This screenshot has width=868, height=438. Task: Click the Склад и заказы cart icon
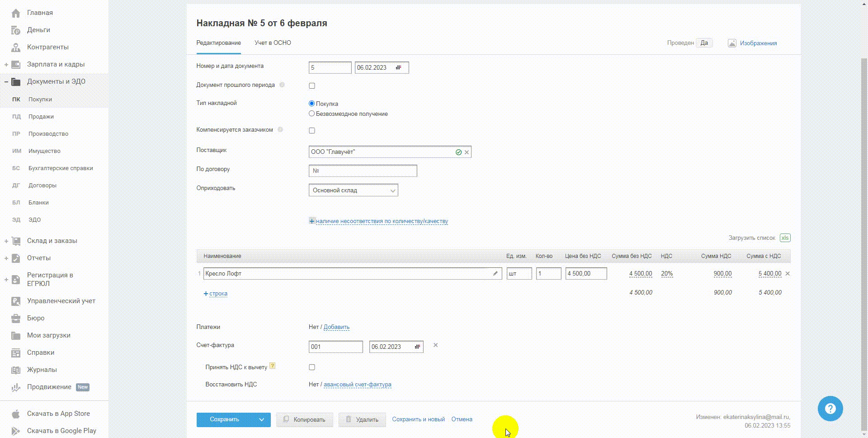[16, 241]
